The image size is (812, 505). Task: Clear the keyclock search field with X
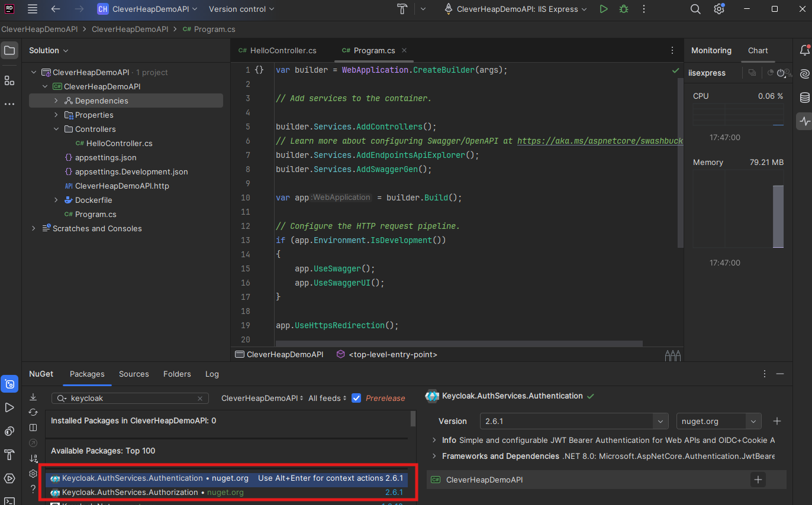[200, 398]
